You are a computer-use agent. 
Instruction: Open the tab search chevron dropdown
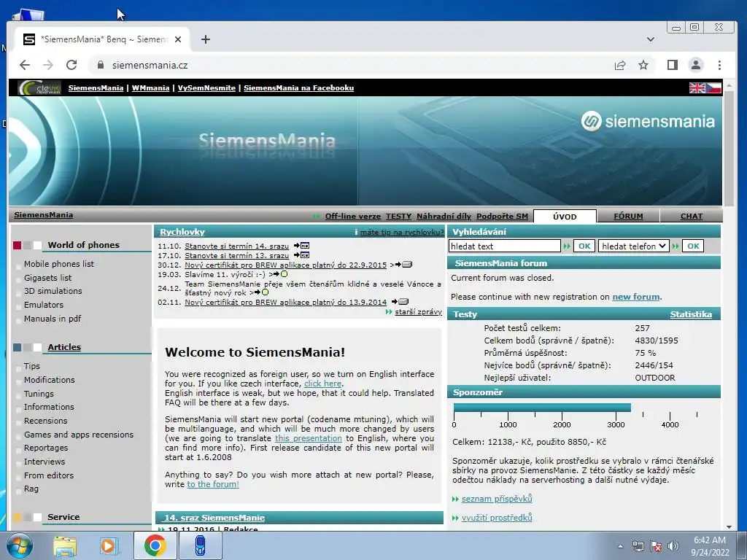click(x=650, y=39)
